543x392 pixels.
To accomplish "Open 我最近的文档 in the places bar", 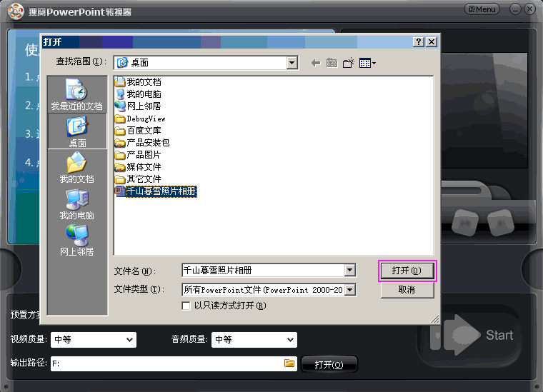I will pos(76,94).
